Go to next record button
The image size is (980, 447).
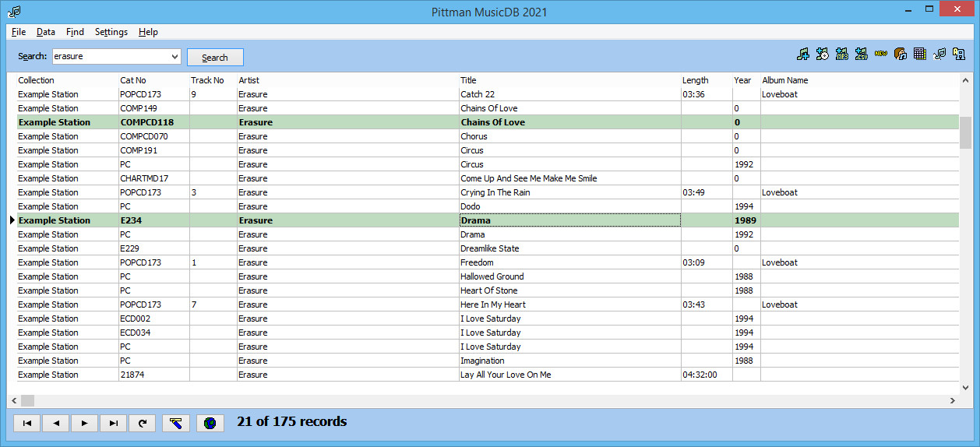84,423
